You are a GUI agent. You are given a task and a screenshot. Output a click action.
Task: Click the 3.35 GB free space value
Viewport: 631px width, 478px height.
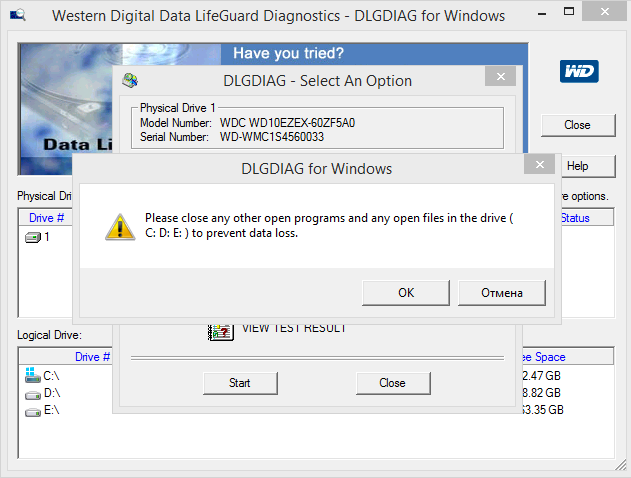click(x=543, y=410)
